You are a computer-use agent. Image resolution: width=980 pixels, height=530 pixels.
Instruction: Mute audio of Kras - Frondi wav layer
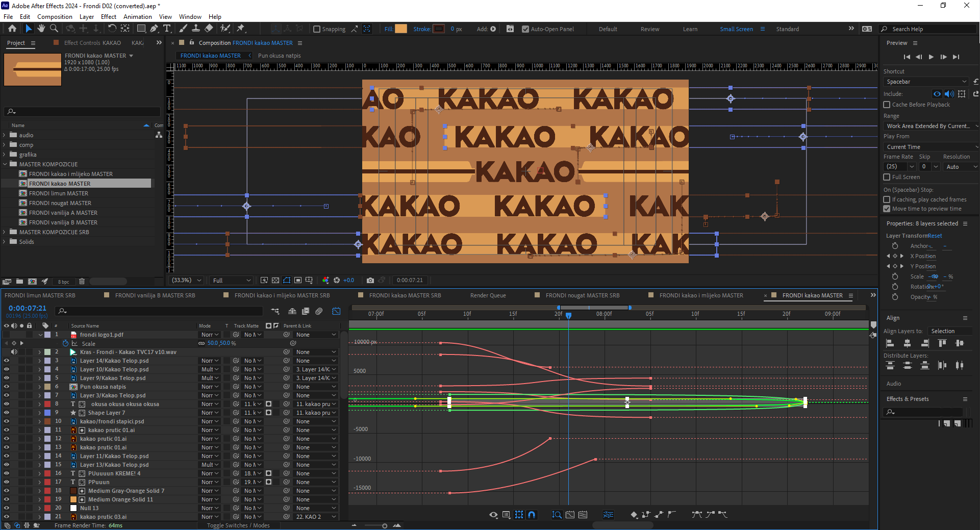click(14, 352)
